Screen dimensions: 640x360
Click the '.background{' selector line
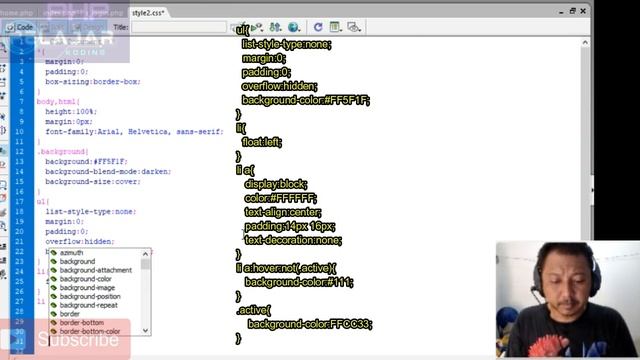[62, 152]
